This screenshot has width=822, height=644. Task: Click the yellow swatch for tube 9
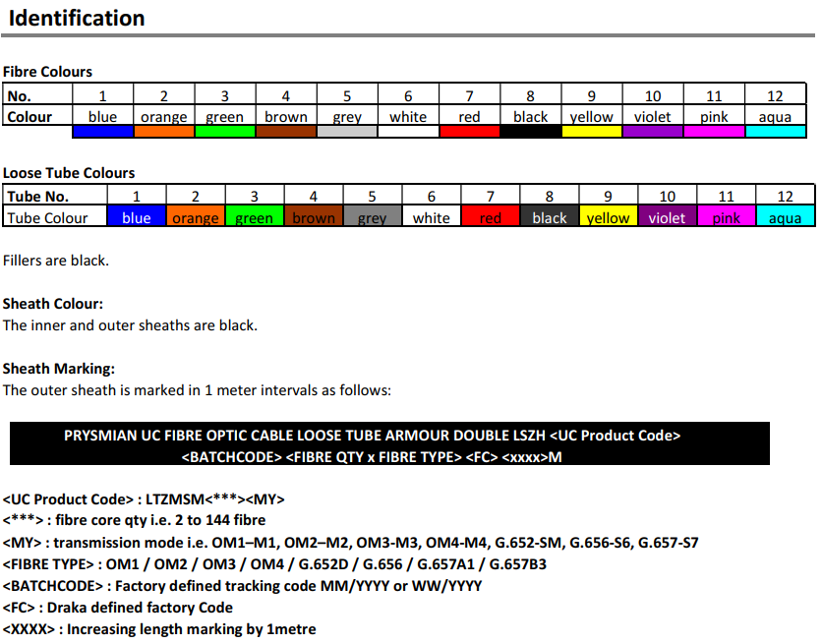[608, 217]
